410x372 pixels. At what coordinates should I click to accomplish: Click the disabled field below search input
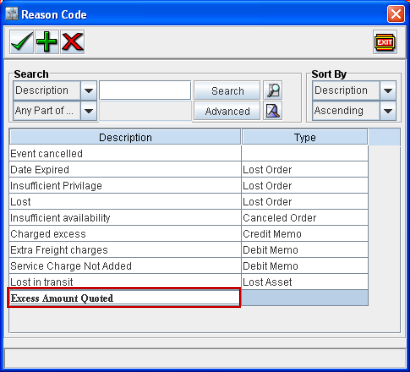[x=145, y=111]
